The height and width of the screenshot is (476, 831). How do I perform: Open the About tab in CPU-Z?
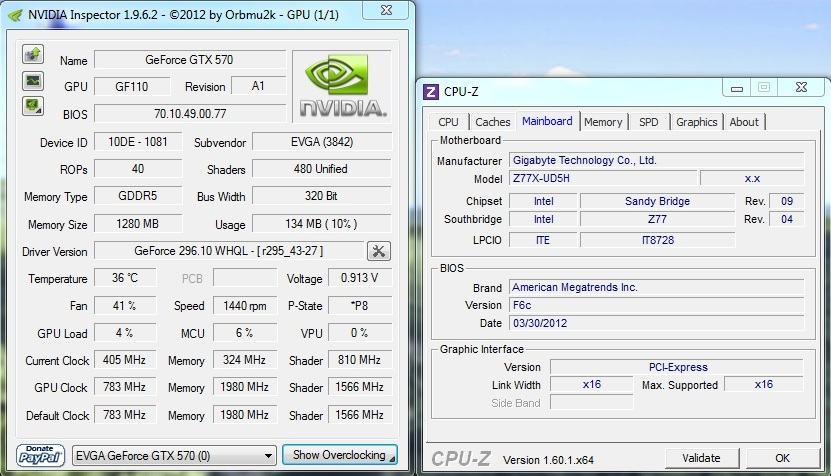[744, 122]
